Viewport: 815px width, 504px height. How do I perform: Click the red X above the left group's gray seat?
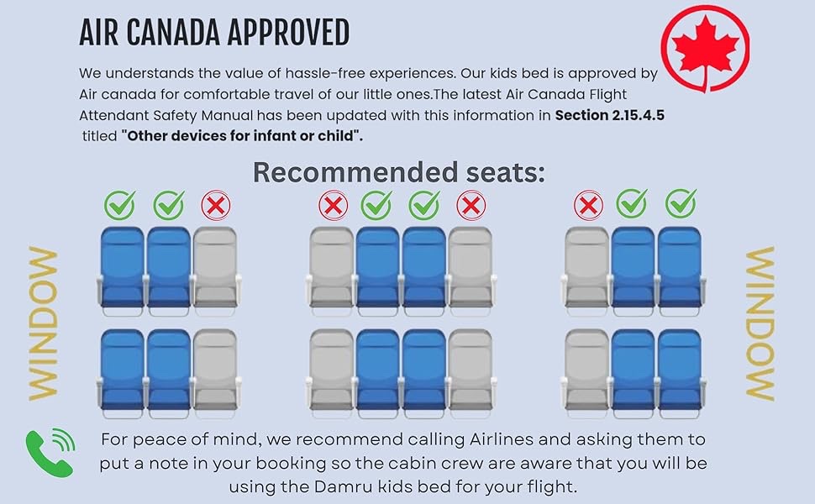click(217, 205)
